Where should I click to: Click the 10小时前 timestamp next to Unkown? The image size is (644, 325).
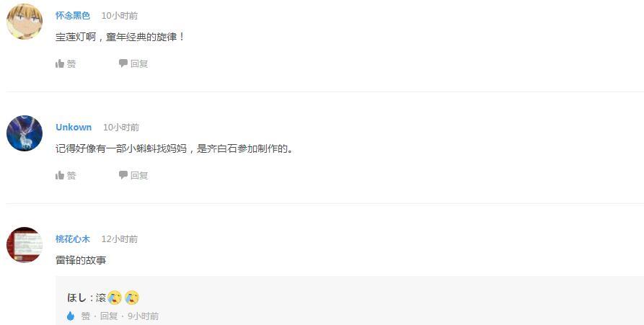[121, 128]
